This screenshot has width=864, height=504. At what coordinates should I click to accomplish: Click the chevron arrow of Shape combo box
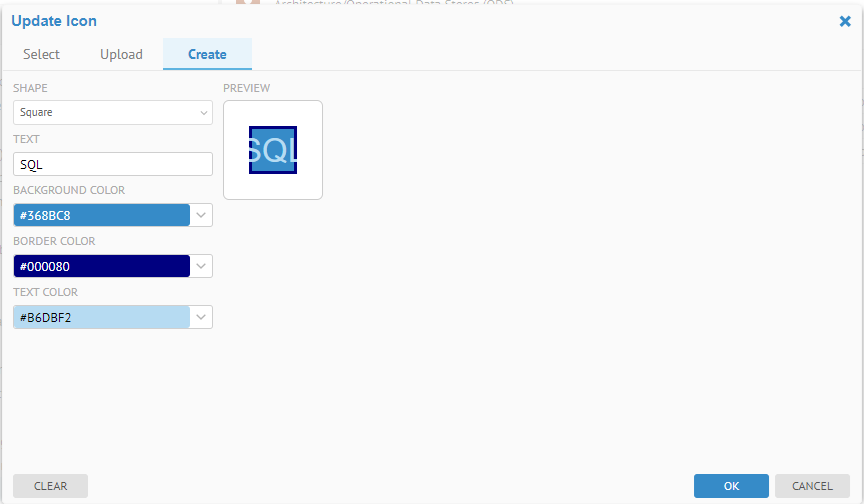[203, 113]
